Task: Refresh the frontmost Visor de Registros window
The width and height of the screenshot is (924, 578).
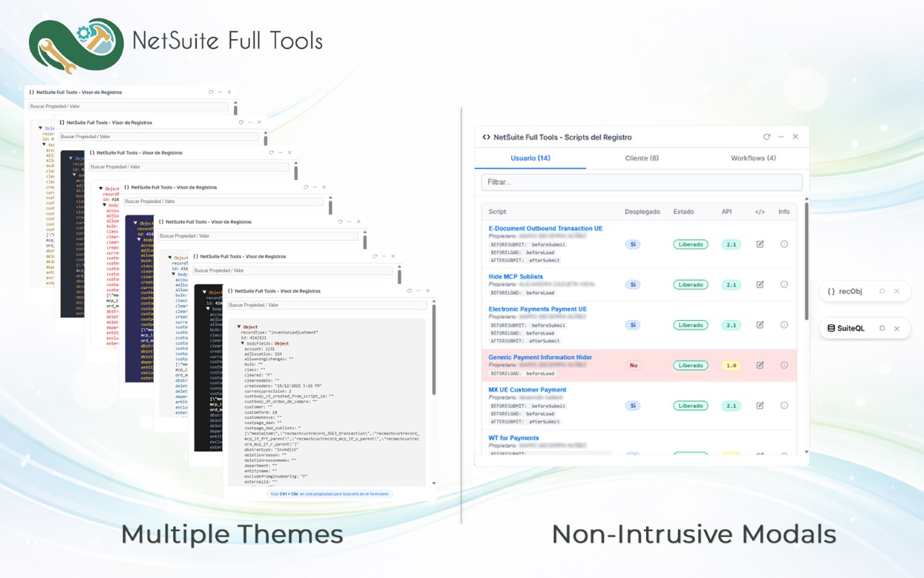Action: tap(409, 290)
